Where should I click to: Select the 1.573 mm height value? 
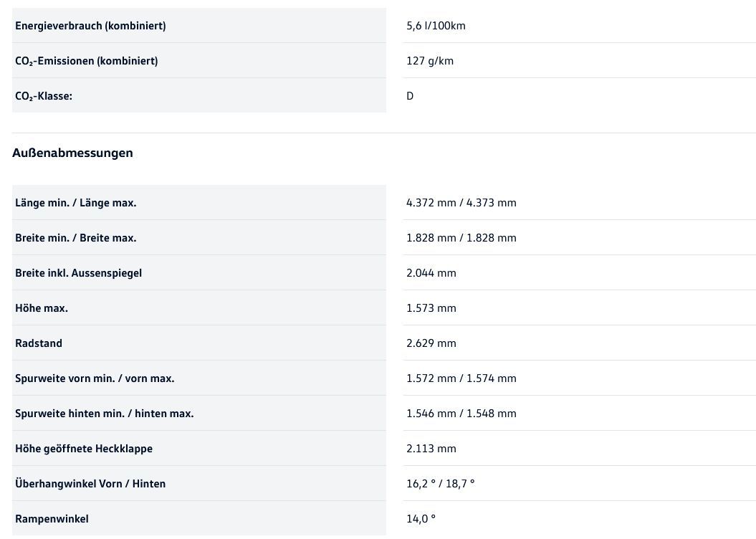click(x=431, y=308)
